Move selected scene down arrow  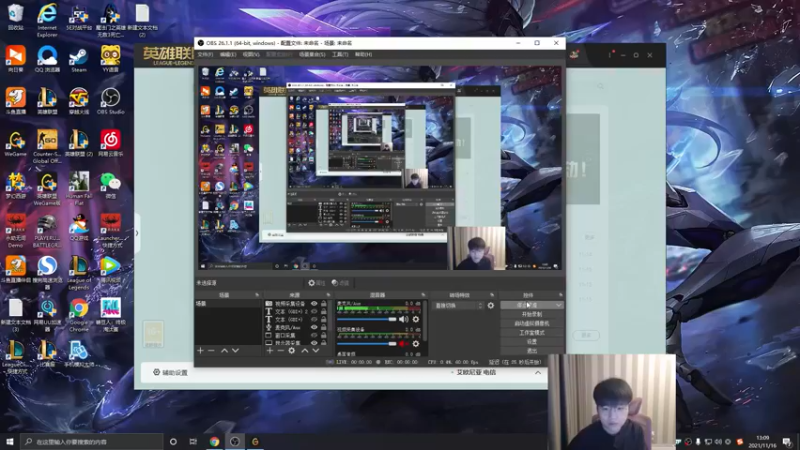pos(235,351)
